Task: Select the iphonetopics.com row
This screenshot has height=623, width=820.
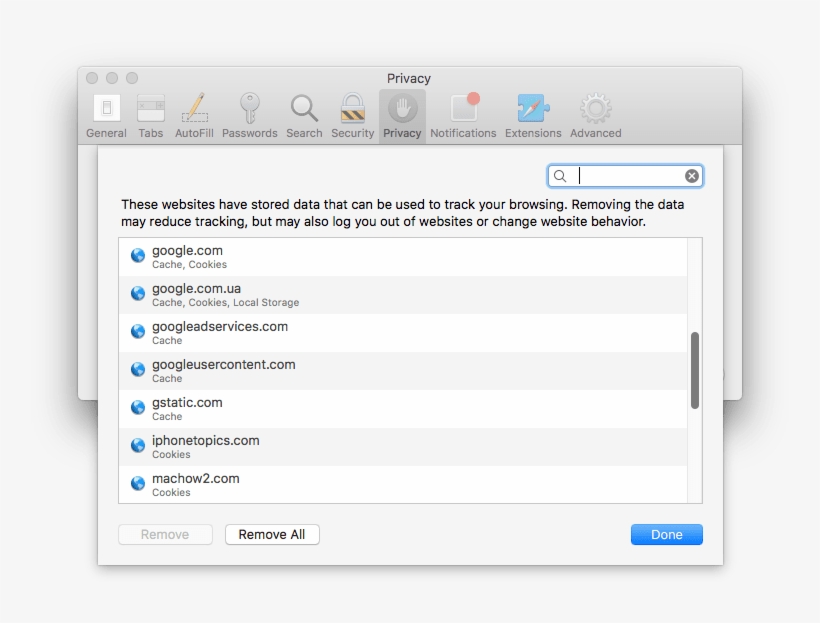Action: (x=403, y=447)
